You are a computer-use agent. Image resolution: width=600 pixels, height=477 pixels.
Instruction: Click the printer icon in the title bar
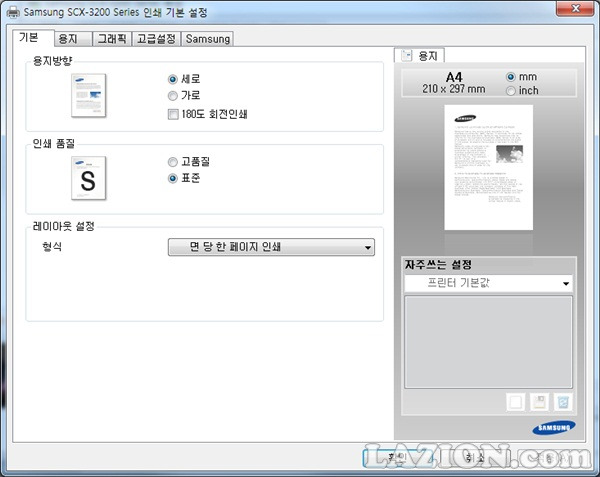coord(13,12)
